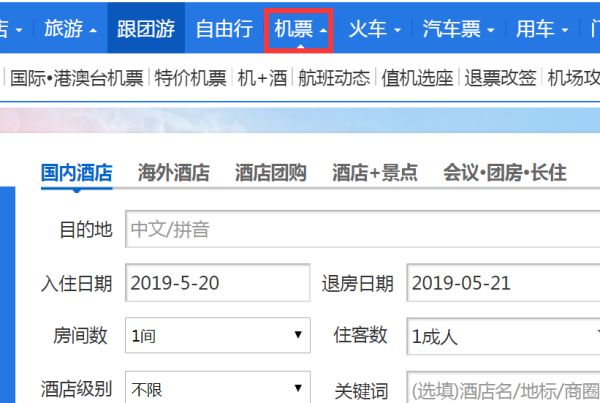Click the 退票改签 link

click(x=501, y=77)
